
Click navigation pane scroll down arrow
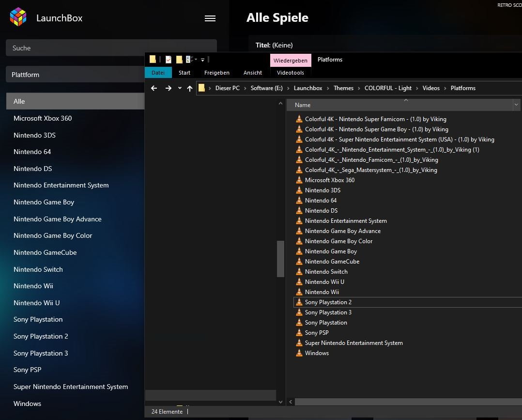coord(281,402)
